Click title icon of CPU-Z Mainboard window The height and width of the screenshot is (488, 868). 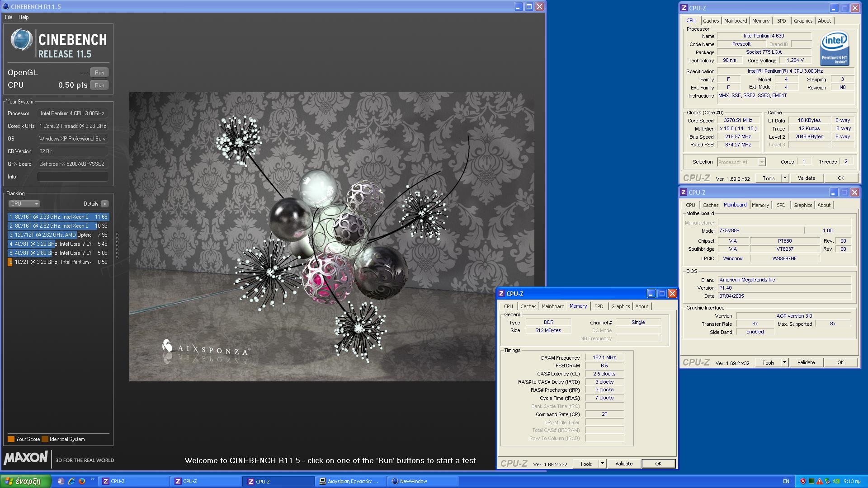(684, 192)
